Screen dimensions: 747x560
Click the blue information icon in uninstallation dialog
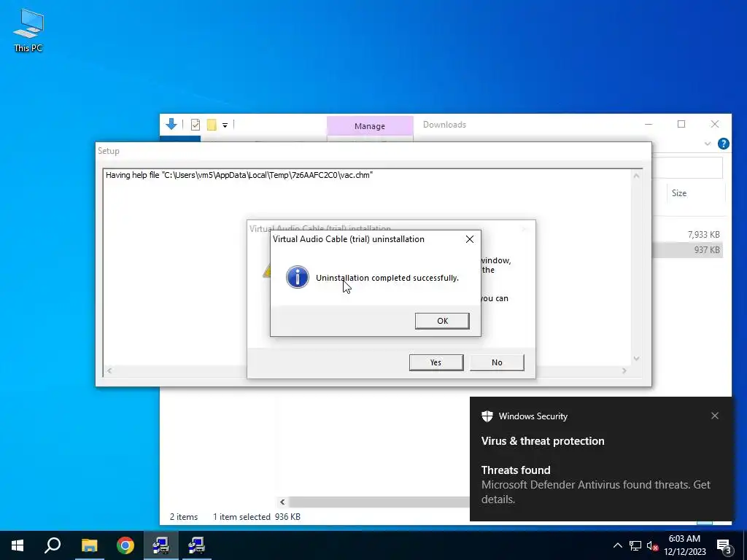(298, 277)
